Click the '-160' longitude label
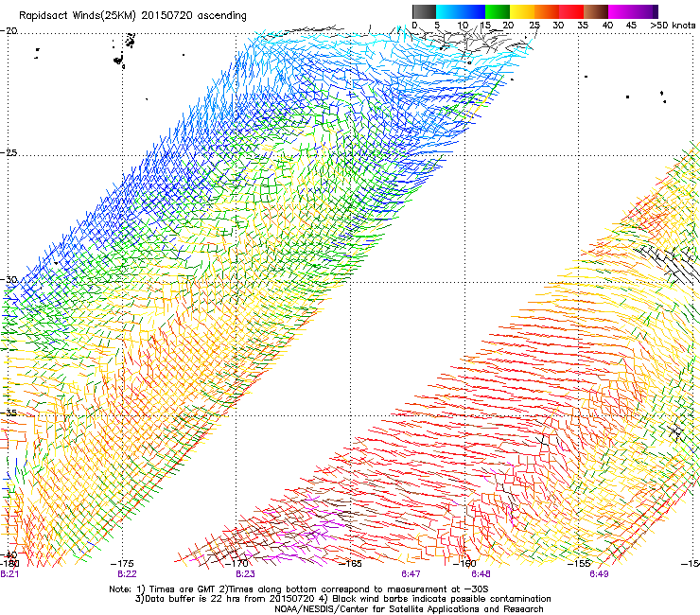 (464, 564)
